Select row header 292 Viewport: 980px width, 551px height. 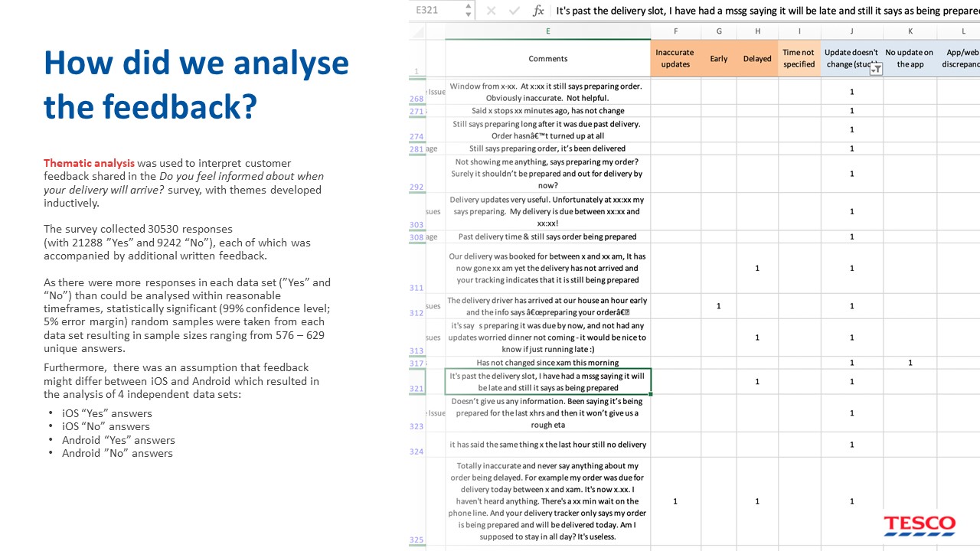click(417, 173)
